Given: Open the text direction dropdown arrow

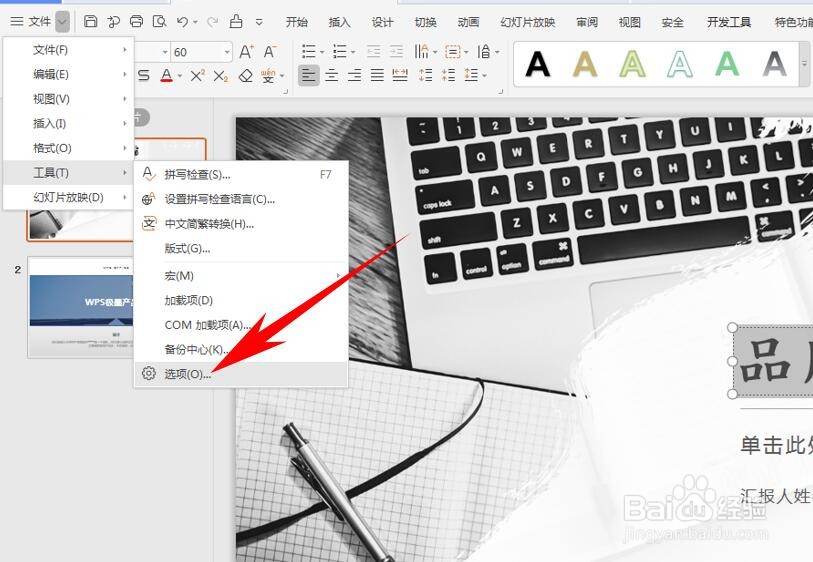Looking at the screenshot, I should [x=435, y=52].
